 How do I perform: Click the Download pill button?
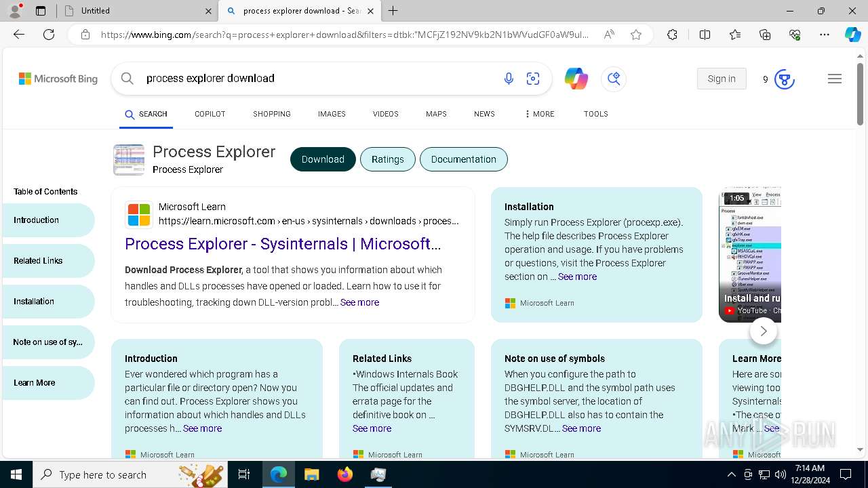point(323,159)
